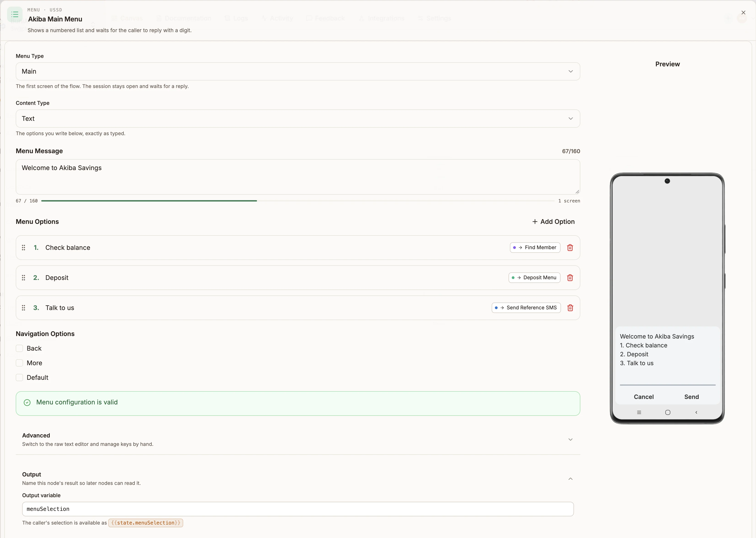The height and width of the screenshot is (538, 756).
Task: Click the {{state.menuSelection}} variable chip
Action: coord(146,523)
